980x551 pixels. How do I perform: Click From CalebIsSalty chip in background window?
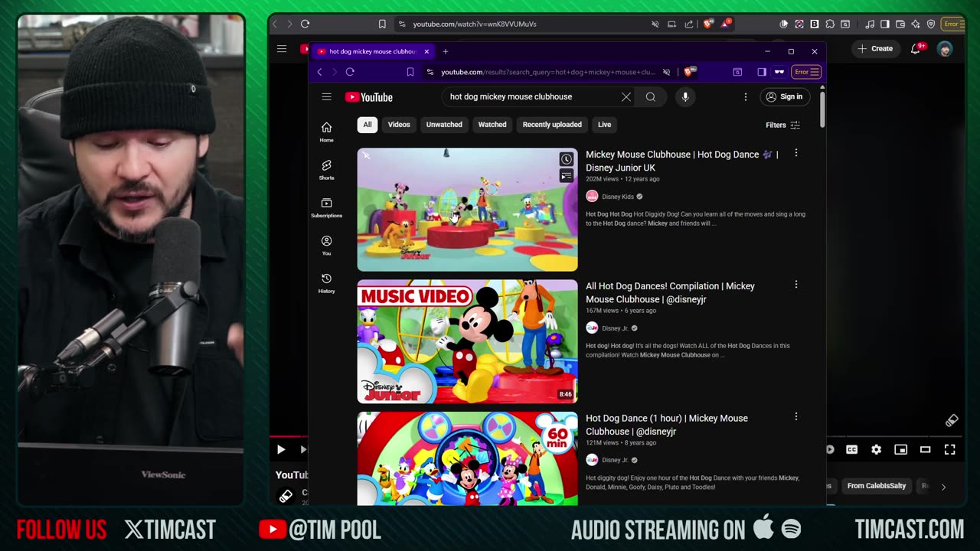[x=876, y=486]
